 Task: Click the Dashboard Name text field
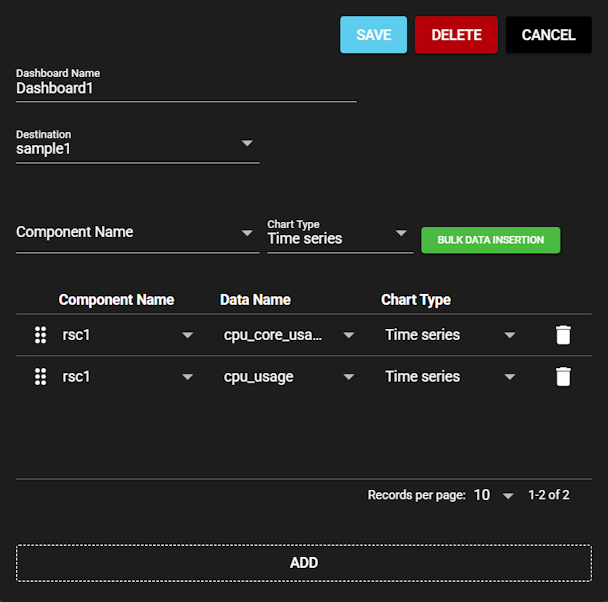[186, 88]
